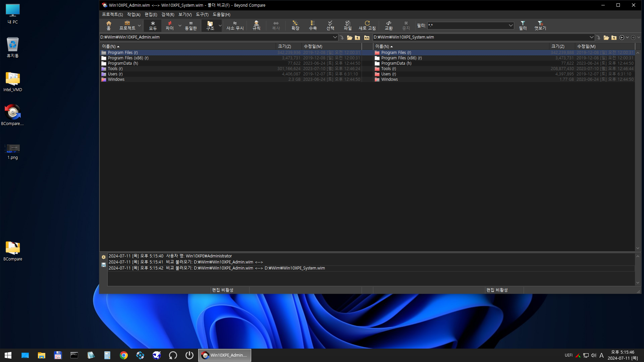Expand the 차이 button dropdown arrow
The width and height of the screenshot is (644, 362).
click(x=180, y=25)
